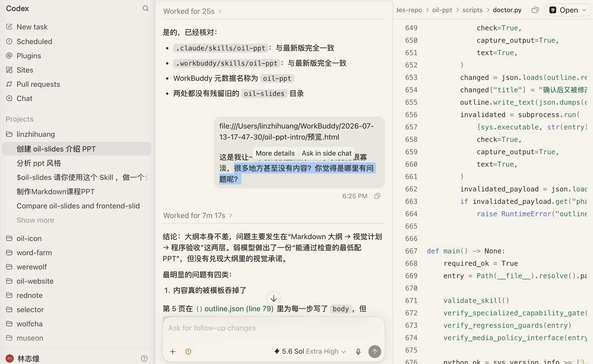Click the file:///Users/linzhihuang/WorkBuddy path text
593x364 pixels.
(x=296, y=131)
